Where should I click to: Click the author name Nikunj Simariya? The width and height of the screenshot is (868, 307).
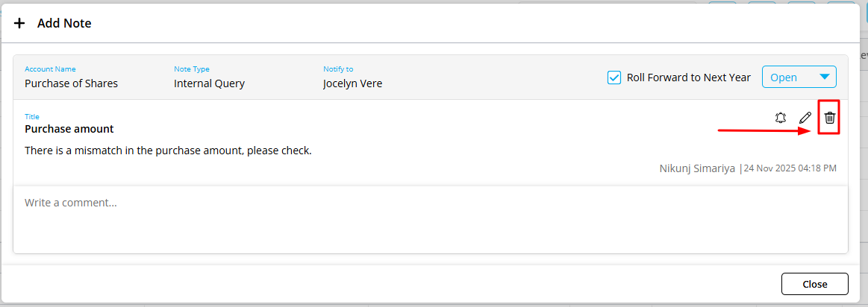(697, 168)
